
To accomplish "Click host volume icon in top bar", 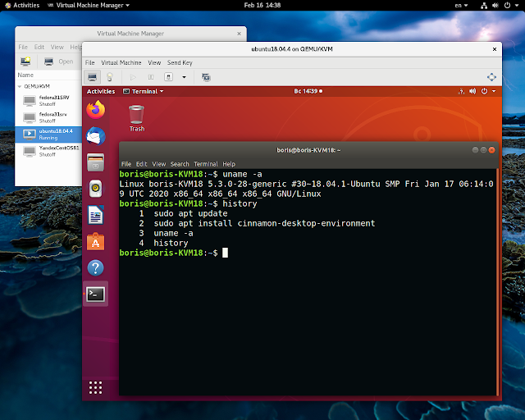I will (x=495, y=5).
